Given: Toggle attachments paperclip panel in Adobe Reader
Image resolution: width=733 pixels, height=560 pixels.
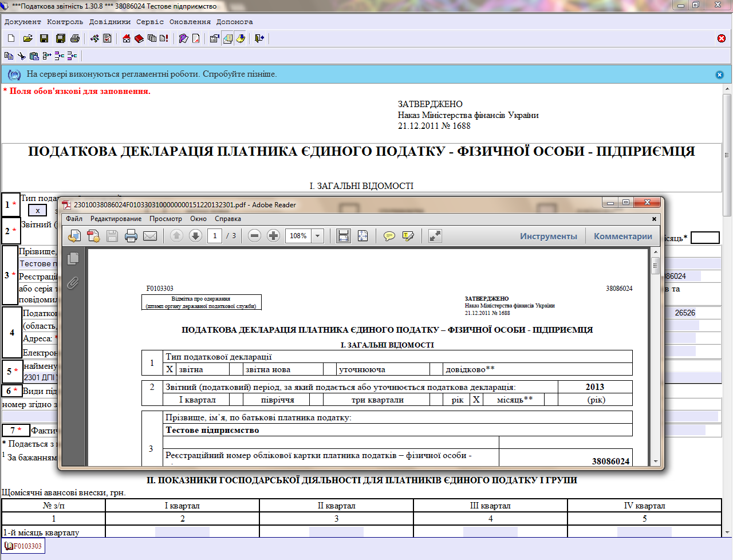Looking at the screenshot, I should [73, 283].
